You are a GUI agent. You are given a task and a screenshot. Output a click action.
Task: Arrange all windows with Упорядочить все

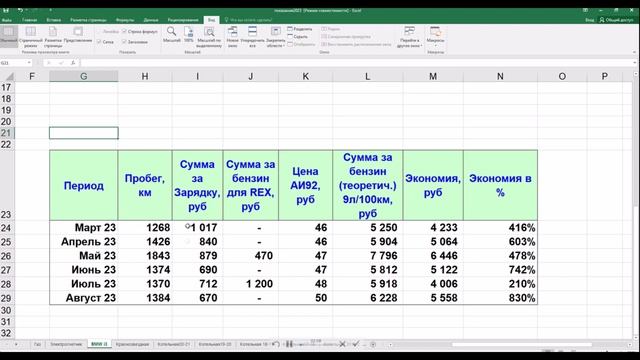[253, 36]
